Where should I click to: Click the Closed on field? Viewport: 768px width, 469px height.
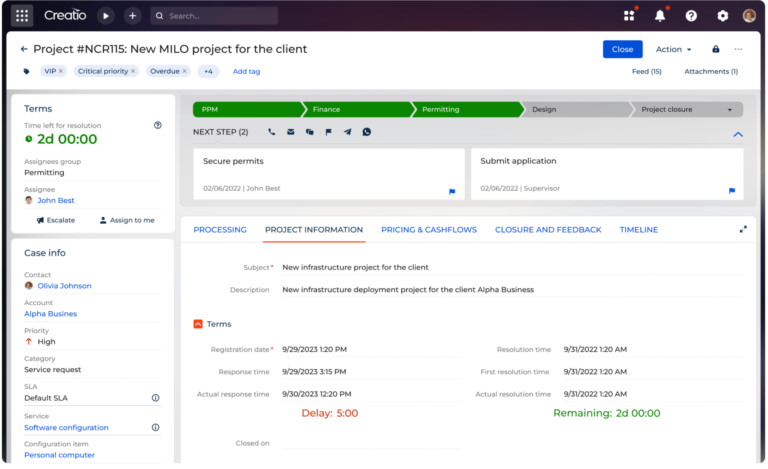[371, 443]
